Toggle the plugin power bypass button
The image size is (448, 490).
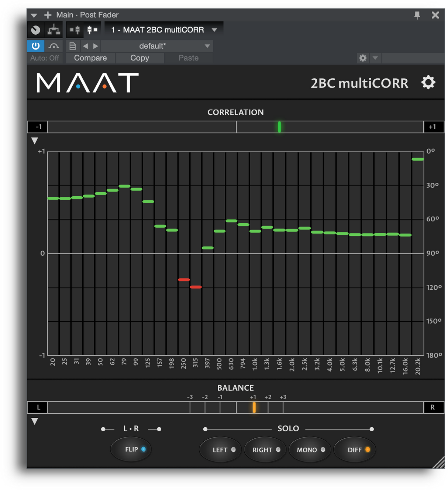35,46
